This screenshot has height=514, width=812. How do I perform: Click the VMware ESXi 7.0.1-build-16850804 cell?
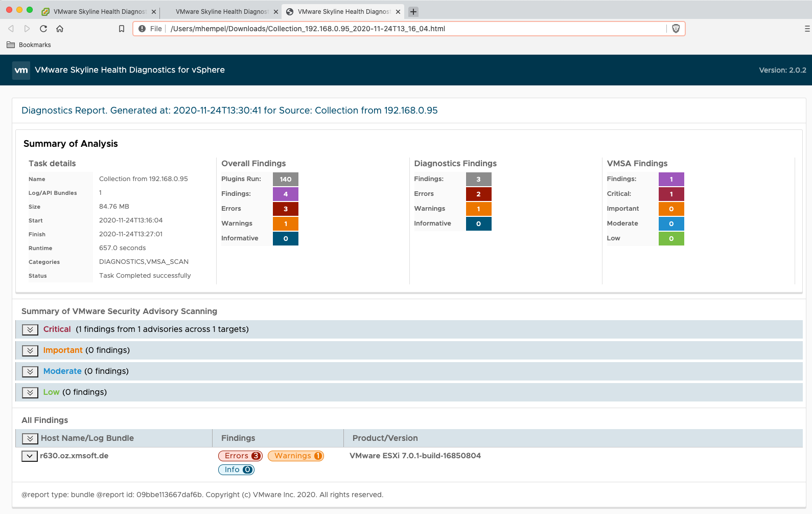pos(415,456)
